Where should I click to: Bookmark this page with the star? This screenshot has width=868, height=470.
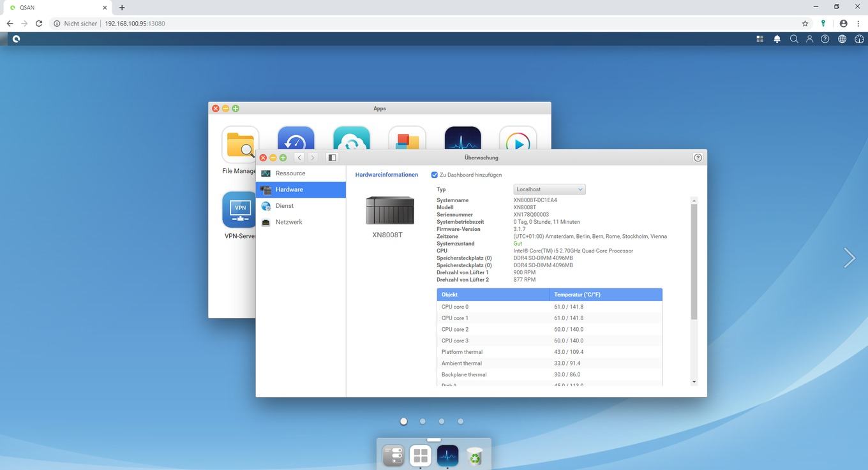[x=805, y=24]
